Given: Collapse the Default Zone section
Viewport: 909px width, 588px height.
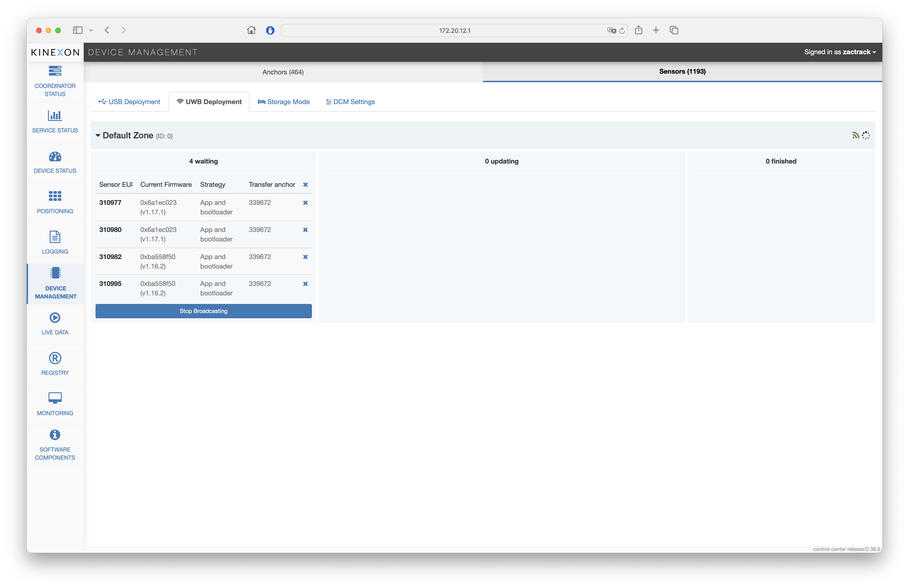Looking at the screenshot, I should [x=98, y=135].
